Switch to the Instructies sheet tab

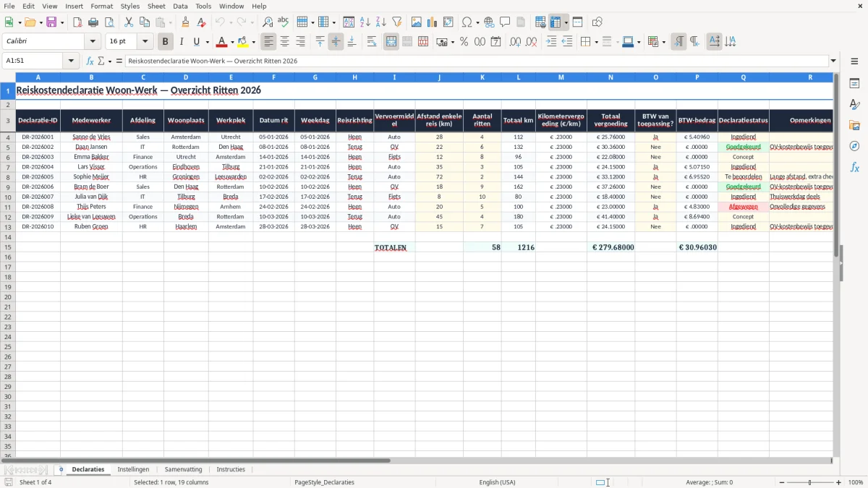point(231,469)
